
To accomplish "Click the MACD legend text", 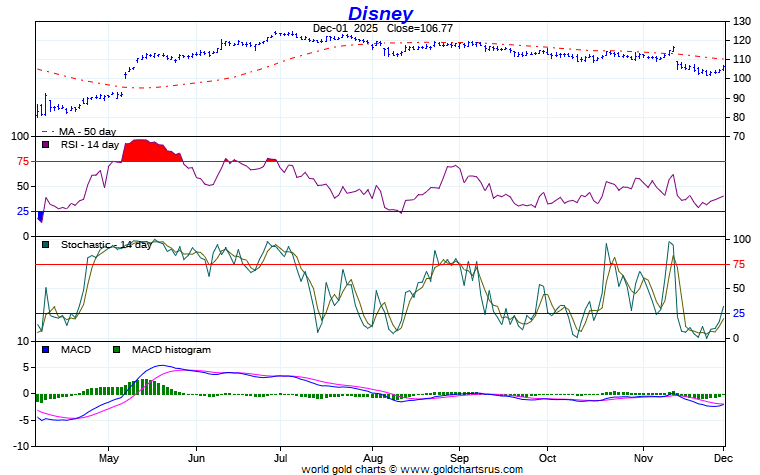I will [x=76, y=349].
